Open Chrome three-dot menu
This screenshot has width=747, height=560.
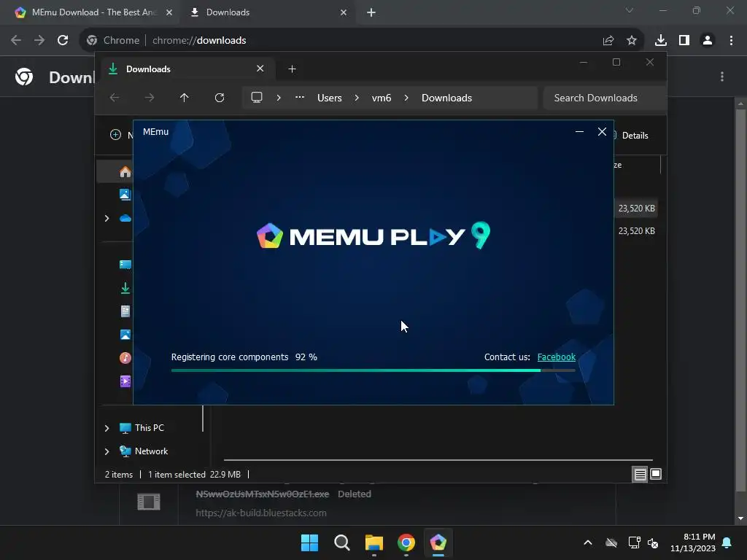pyautogui.click(x=731, y=41)
